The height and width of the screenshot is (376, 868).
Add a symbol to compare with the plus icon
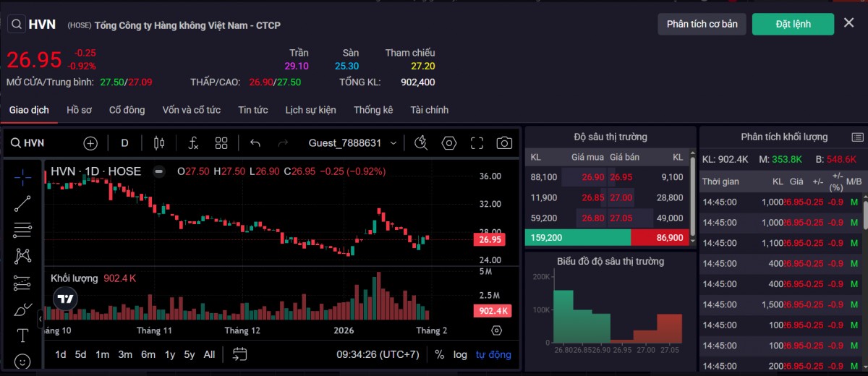pos(90,143)
